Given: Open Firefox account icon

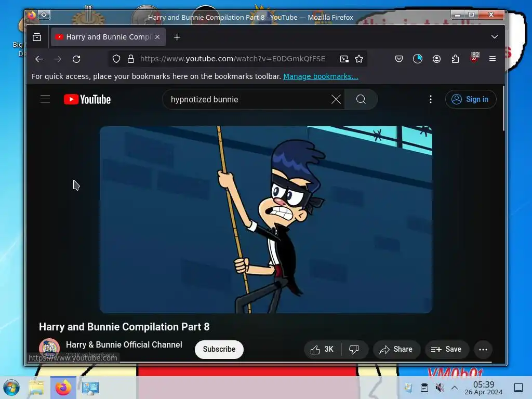Looking at the screenshot, I should click(x=436, y=59).
